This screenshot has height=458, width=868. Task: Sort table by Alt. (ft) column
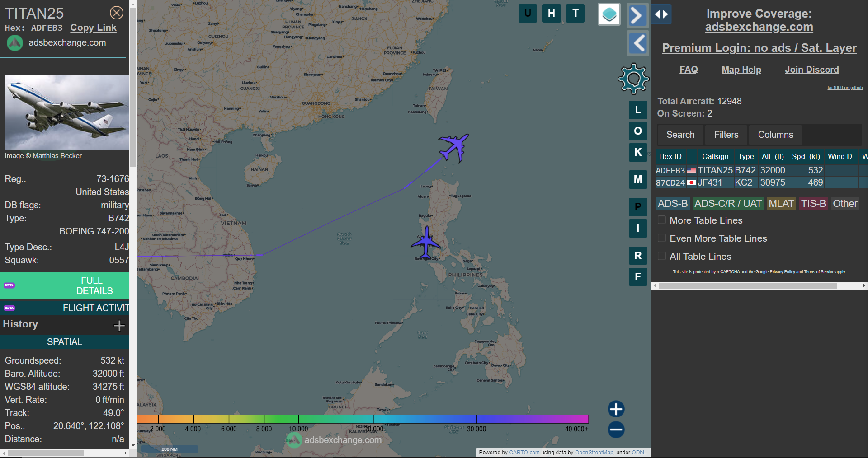[773, 156]
